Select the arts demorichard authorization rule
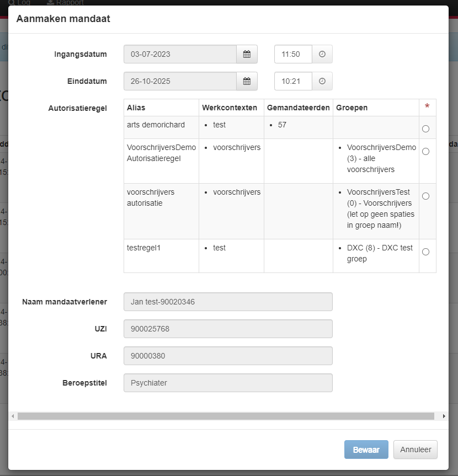 tap(425, 129)
